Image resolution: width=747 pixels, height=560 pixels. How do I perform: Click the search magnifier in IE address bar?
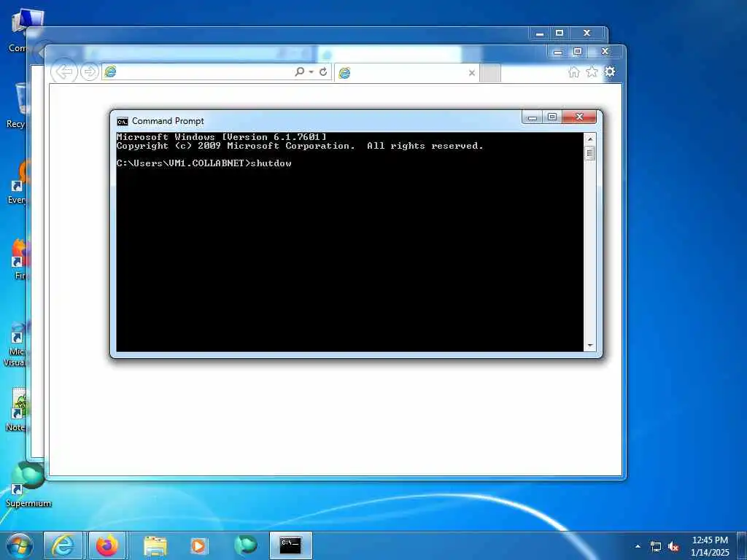click(x=299, y=71)
